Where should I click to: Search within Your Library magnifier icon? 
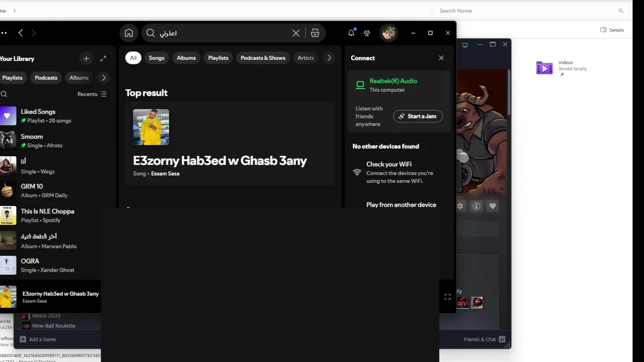click(4, 94)
